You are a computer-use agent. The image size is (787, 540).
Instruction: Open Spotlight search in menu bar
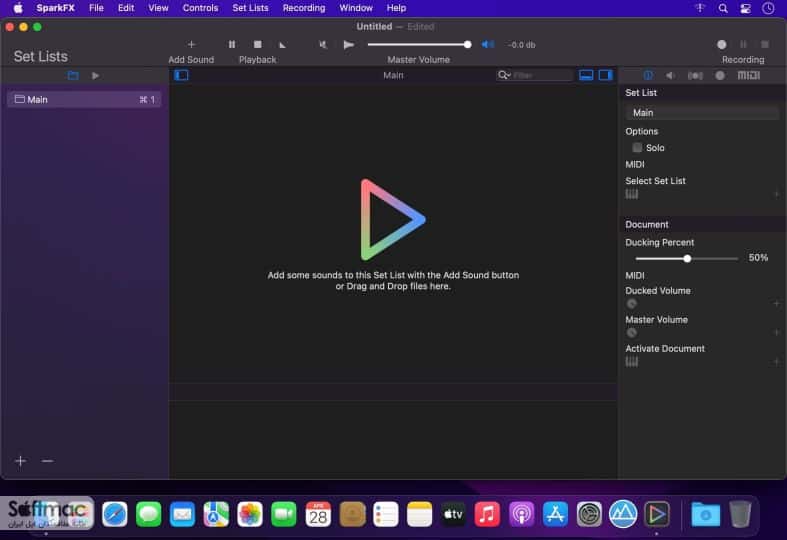[723, 8]
